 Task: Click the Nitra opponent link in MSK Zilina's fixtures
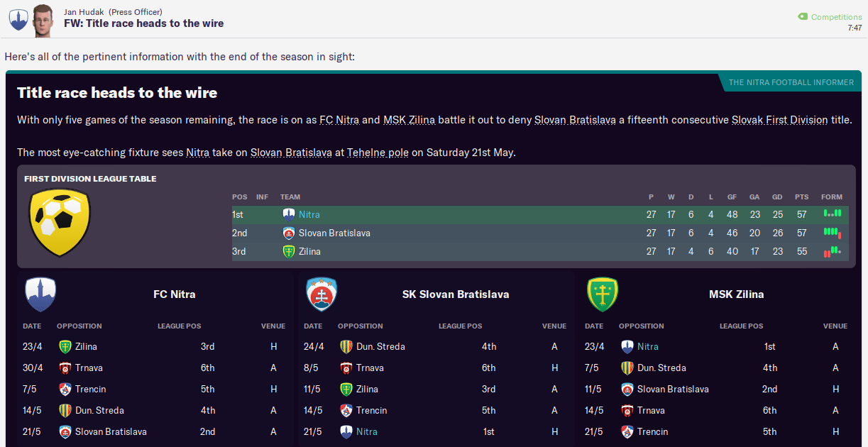pos(647,346)
